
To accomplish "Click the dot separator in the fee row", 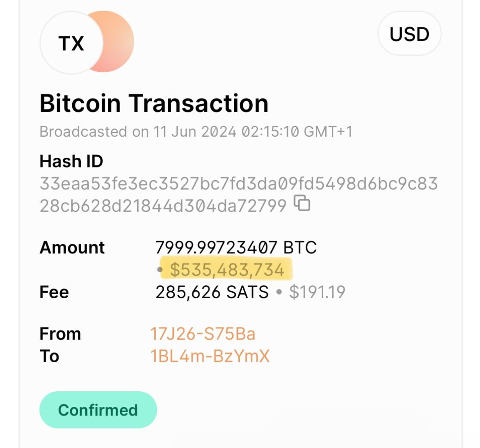I will (279, 292).
